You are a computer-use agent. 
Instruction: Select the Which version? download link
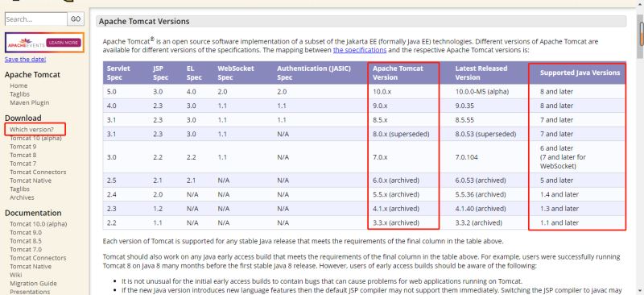coord(31,129)
